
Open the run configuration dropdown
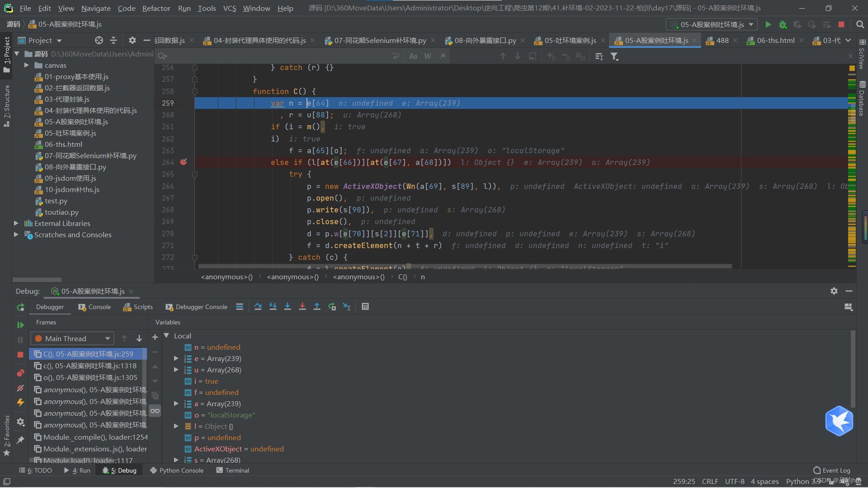[712, 24]
